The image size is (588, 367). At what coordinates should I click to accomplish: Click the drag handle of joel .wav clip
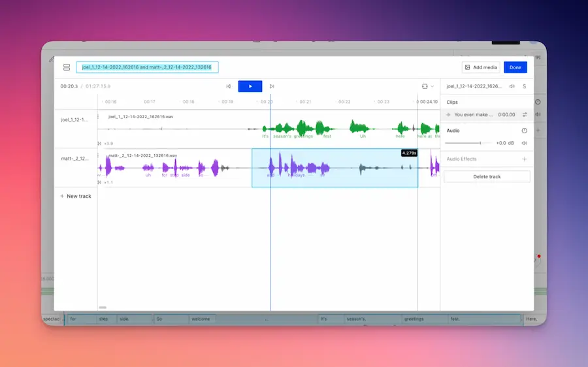click(98, 117)
